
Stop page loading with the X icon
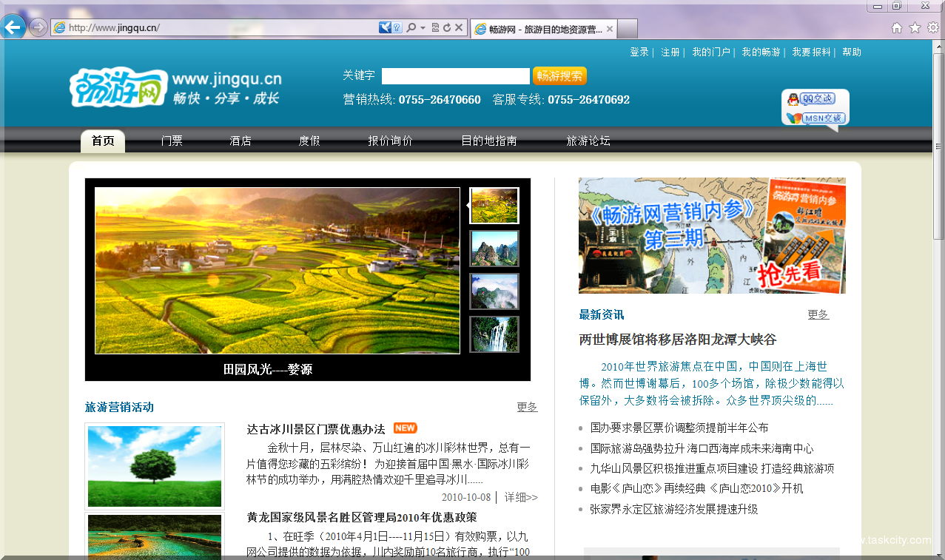tap(459, 28)
